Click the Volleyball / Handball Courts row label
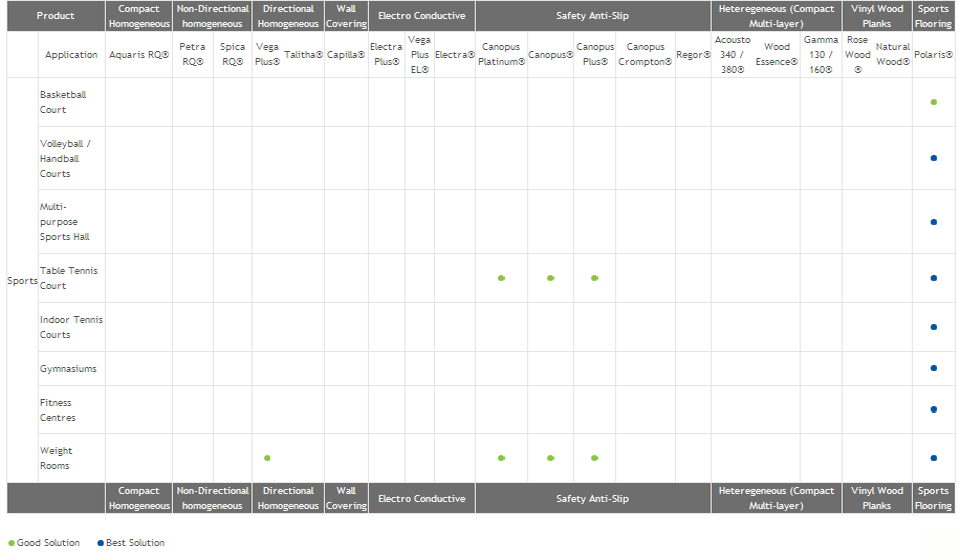The image size is (960, 560). 65,159
